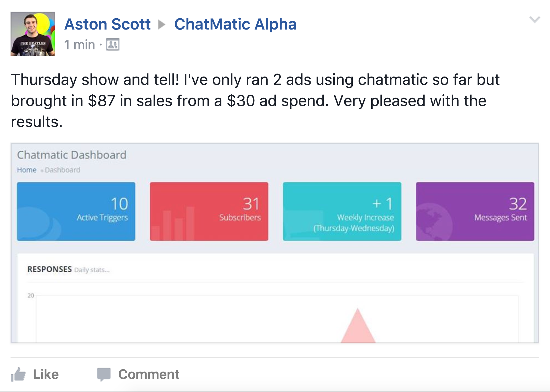Open the 31 Subscribers red card
The image size is (550, 392).
[209, 211]
